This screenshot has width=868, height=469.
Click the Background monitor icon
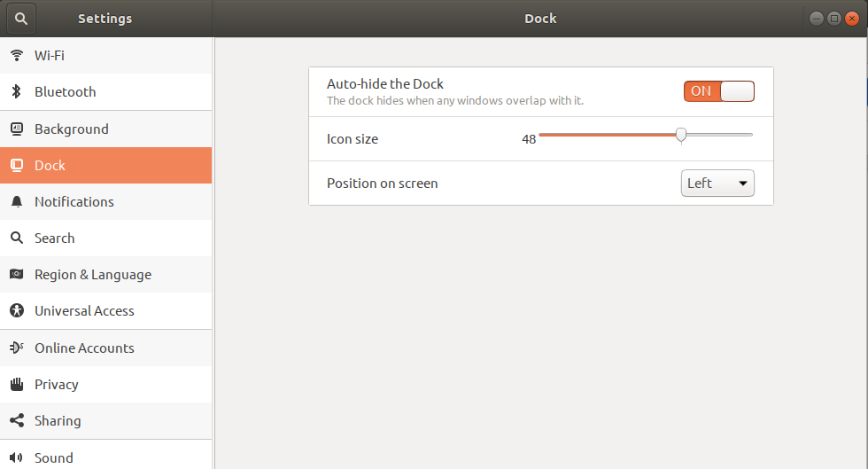point(16,129)
